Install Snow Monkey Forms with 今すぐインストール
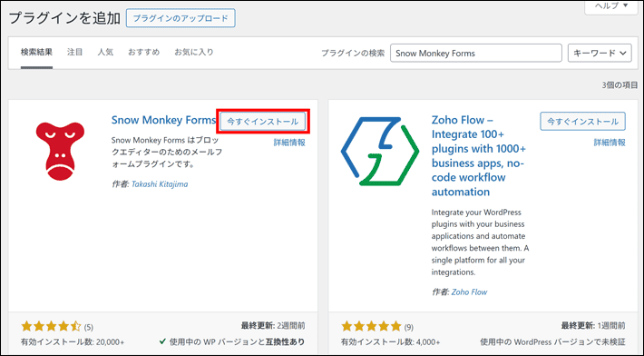Image resolution: width=644 pixels, height=356 pixels. pos(263,122)
